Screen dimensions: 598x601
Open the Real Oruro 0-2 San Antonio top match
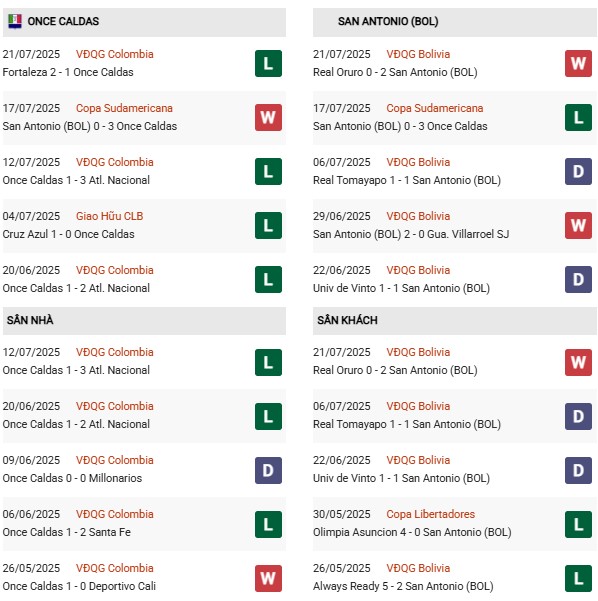395,72
